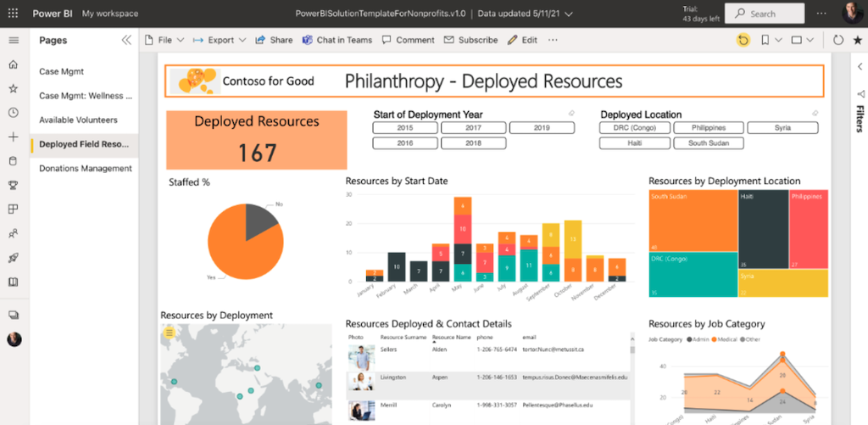Open My workspace avatar in sidebar

coord(14,339)
